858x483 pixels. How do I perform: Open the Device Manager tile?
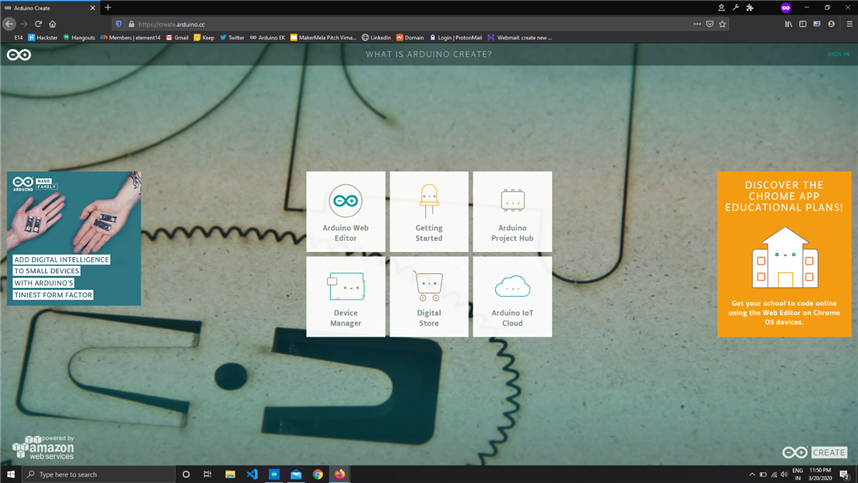coord(345,296)
